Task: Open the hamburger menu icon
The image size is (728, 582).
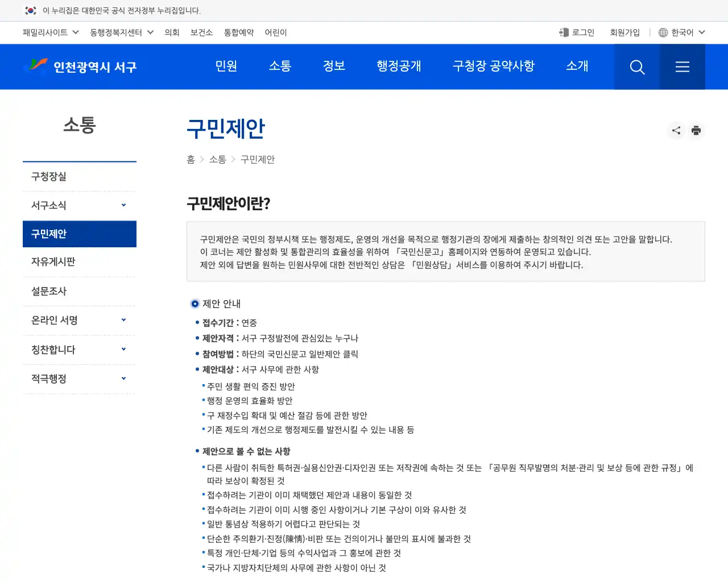Action: click(x=682, y=66)
